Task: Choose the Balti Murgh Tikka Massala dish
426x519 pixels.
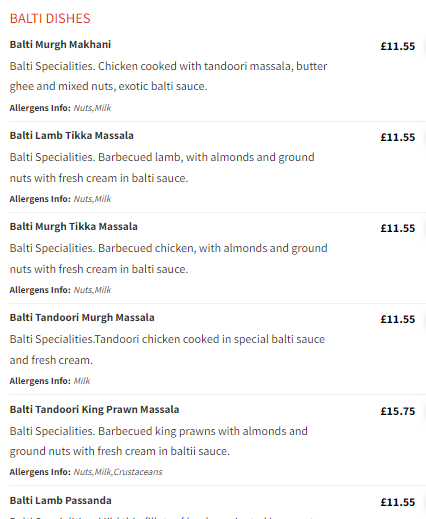Action: click(74, 226)
